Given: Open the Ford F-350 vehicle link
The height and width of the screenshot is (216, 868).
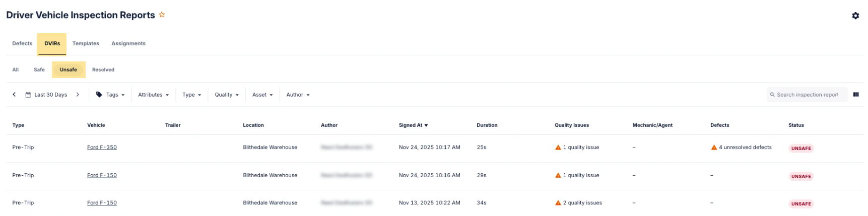Looking at the screenshot, I should coord(102,148).
